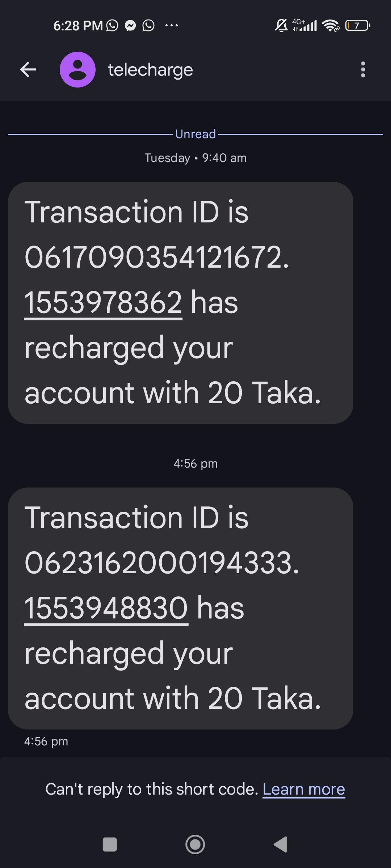This screenshot has height=868, width=391.
Task: Tap the telecharge conversation title
Action: 150,70
